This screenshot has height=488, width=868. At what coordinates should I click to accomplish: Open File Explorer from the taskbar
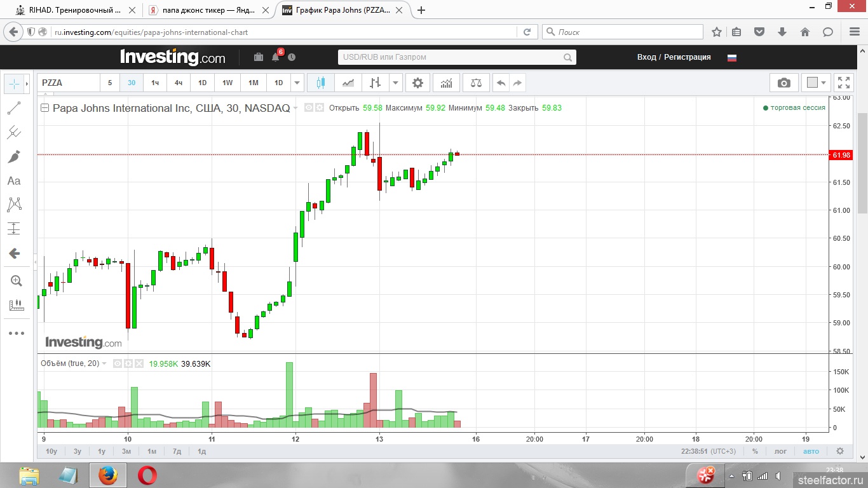(29, 475)
